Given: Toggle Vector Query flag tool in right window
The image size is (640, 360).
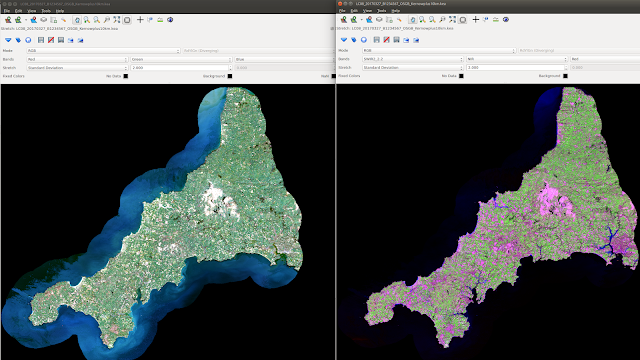Looking at the screenshot, I should 486,20.
